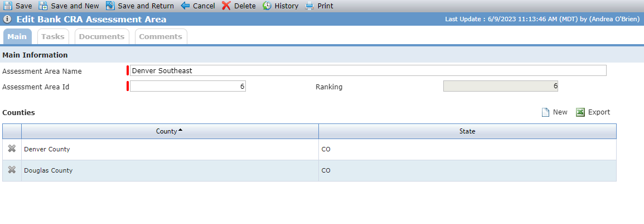Open History via the clock icon
The width and height of the screenshot is (644, 224).
click(x=267, y=6)
